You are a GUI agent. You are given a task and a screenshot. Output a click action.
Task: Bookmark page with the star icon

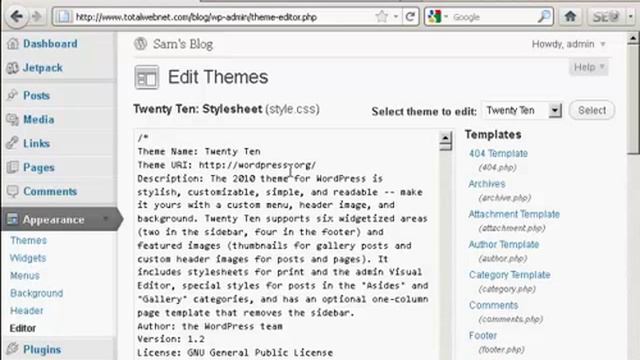[382, 17]
